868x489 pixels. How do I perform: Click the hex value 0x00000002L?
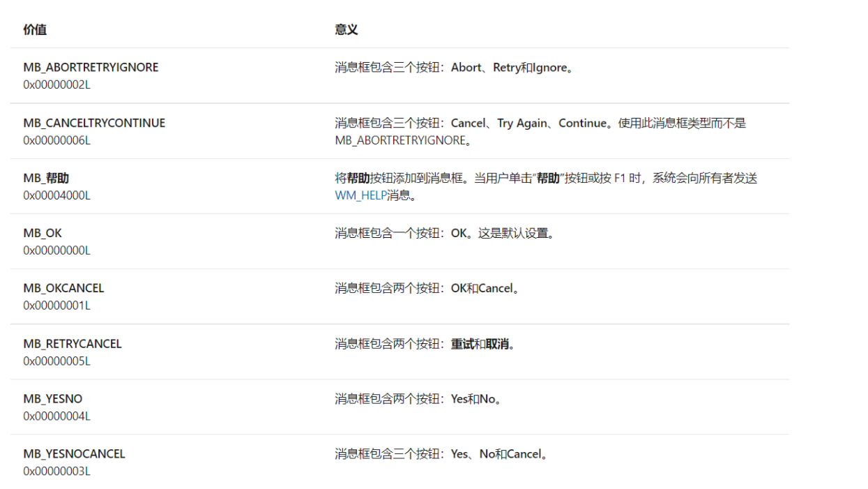(x=56, y=85)
